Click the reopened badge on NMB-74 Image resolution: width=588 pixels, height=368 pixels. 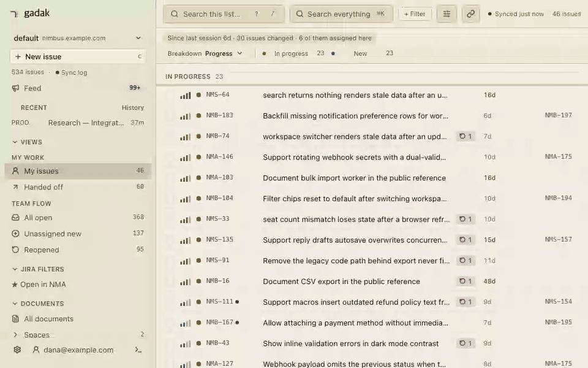[466, 136]
